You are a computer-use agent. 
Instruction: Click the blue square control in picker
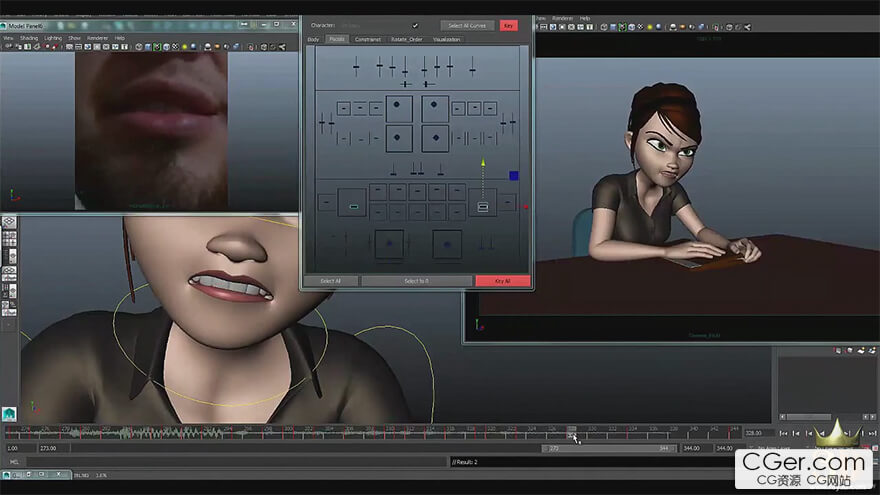(x=514, y=176)
